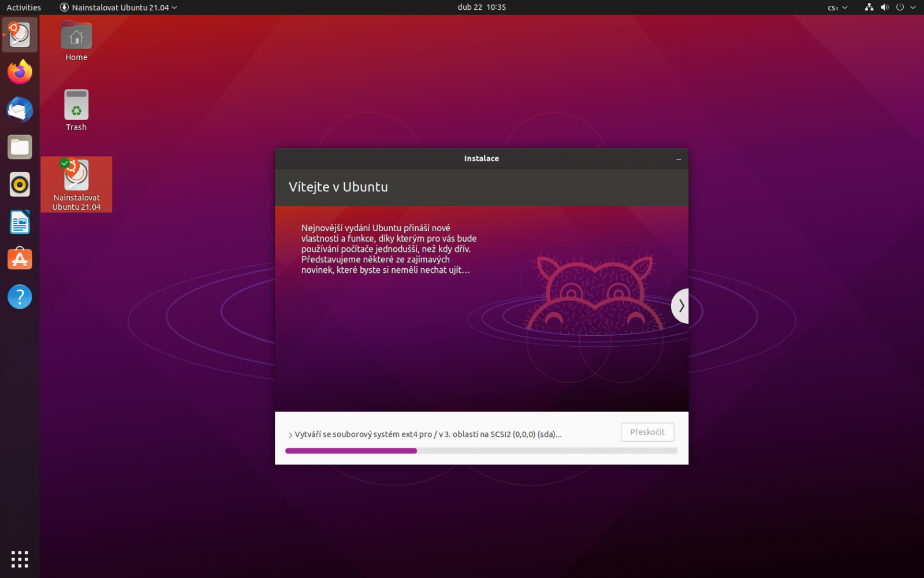Launch Thunderbird mail client
The image size is (924, 578).
click(19, 109)
